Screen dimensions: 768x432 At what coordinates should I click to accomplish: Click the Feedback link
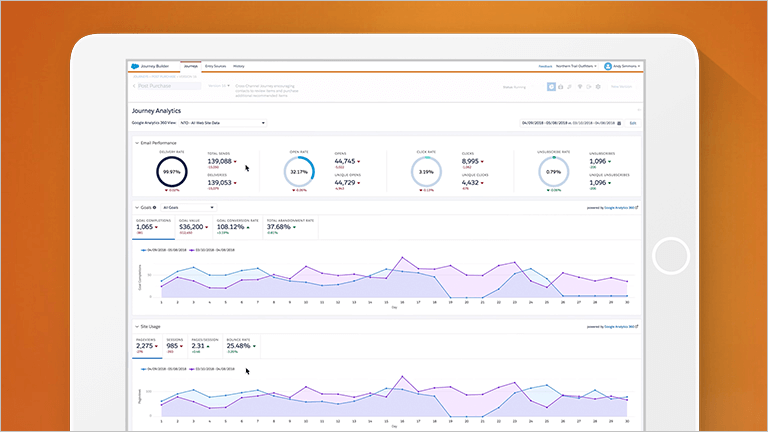pos(545,66)
